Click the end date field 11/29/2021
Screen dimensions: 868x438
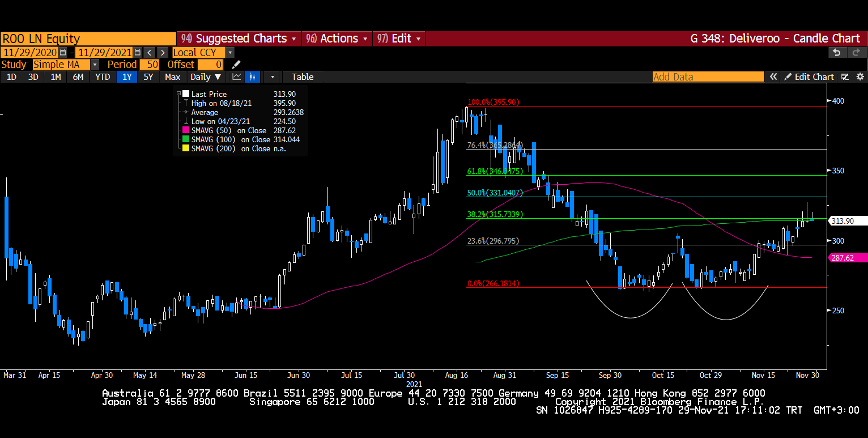[104, 52]
